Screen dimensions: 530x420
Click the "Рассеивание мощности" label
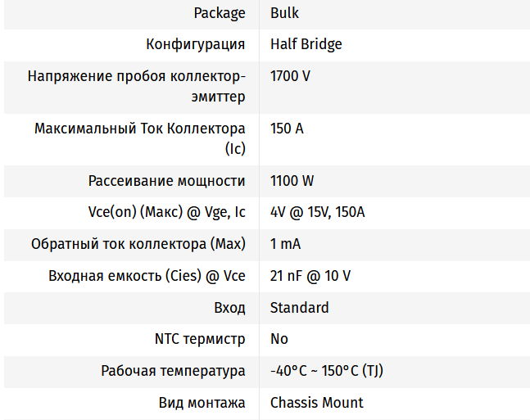click(166, 181)
